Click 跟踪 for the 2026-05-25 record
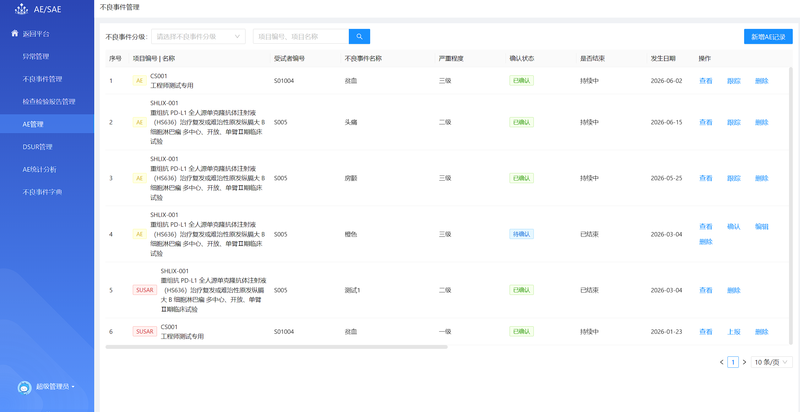Image resolution: width=800 pixels, height=412 pixels. (x=734, y=178)
